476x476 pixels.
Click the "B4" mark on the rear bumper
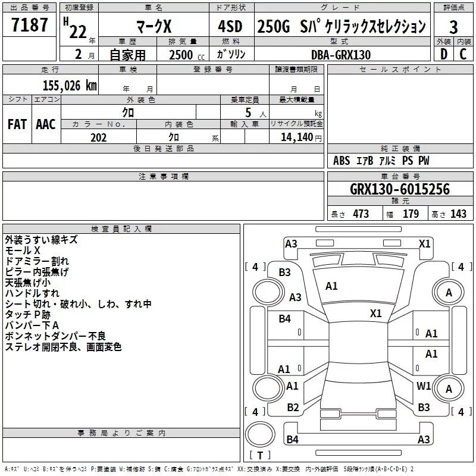[x=292, y=439]
